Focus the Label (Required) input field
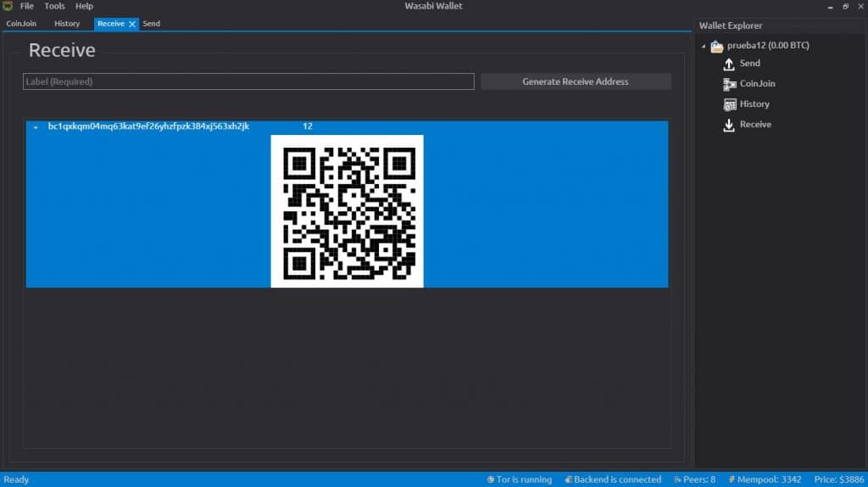The width and height of the screenshot is (868, 487). [x=248, y=81]
